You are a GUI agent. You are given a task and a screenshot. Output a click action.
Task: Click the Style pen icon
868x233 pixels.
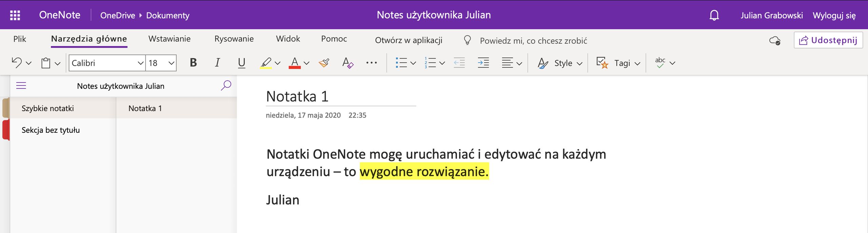(543, 63)
